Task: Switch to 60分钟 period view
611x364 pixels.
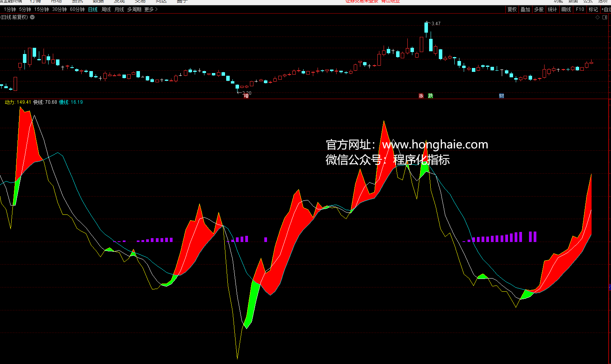Action: pyautogui.click(x=77, y=9)
